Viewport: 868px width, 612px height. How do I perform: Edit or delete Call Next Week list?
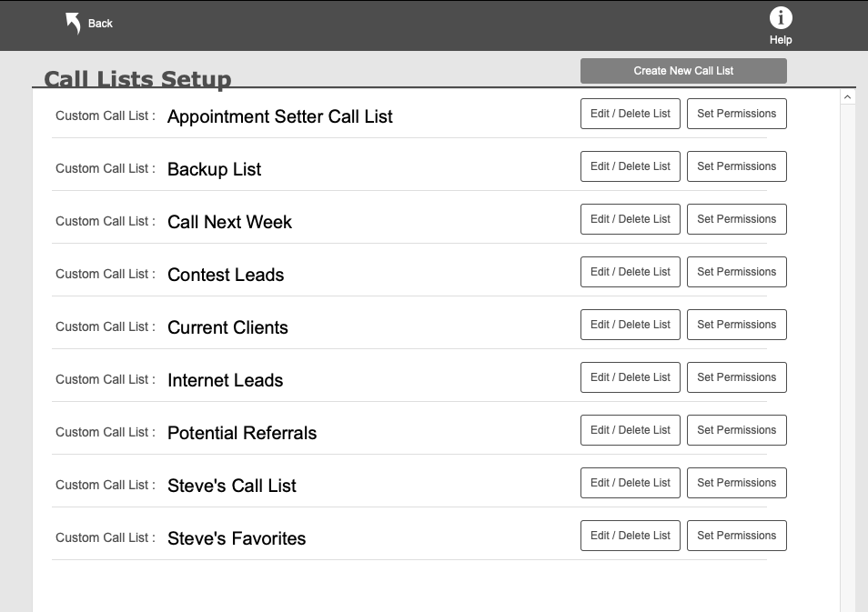630,219
